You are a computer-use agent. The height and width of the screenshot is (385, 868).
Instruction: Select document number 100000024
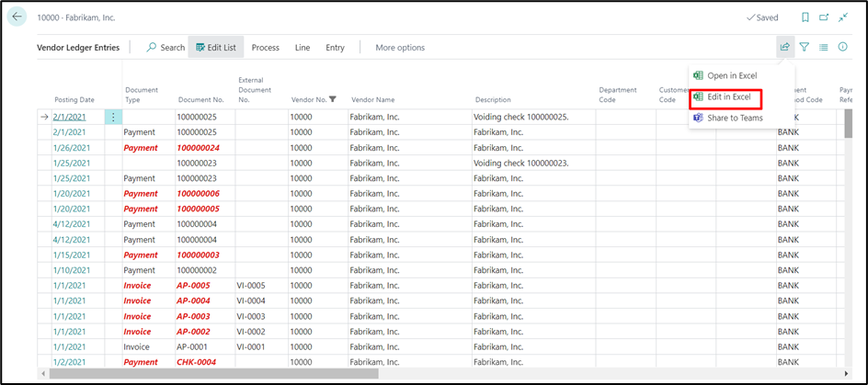pos(199,148)
